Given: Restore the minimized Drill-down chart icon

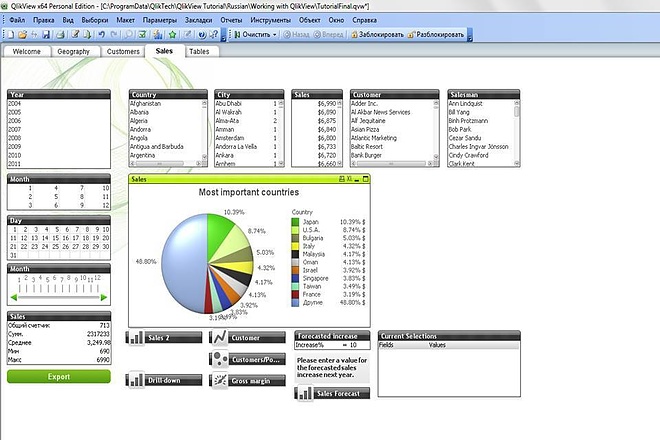Looking at the screenshot, I should tap(135, 380).
